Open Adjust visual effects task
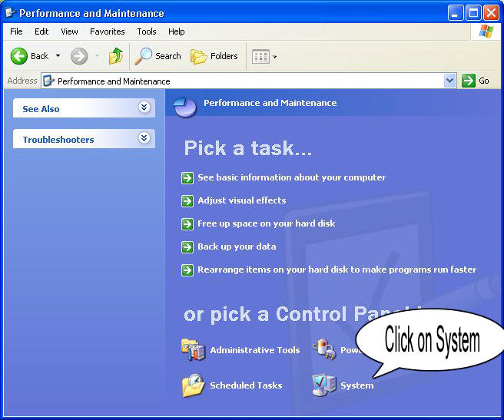Screen dimensions: 504x420 pyautogui.click(x=242, y=200)
